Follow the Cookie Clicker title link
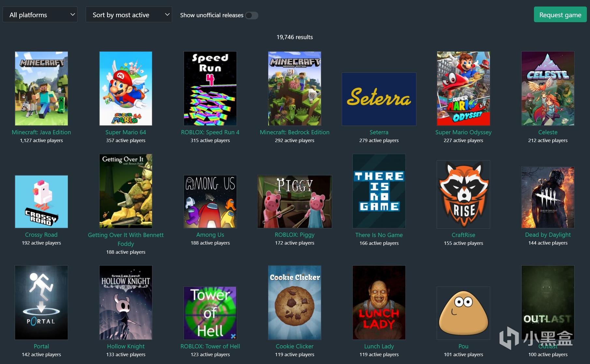Viewport: 590px width, 364px height. point(295,346)
